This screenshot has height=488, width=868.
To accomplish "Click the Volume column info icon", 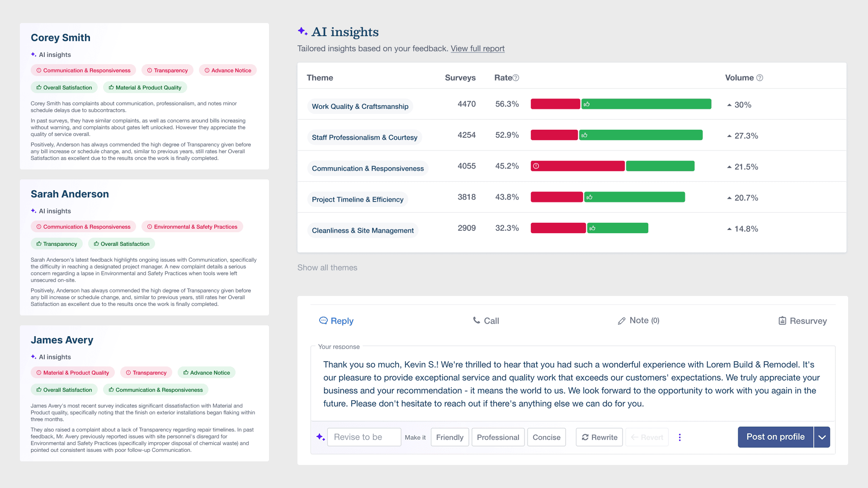I will [759, 78].
